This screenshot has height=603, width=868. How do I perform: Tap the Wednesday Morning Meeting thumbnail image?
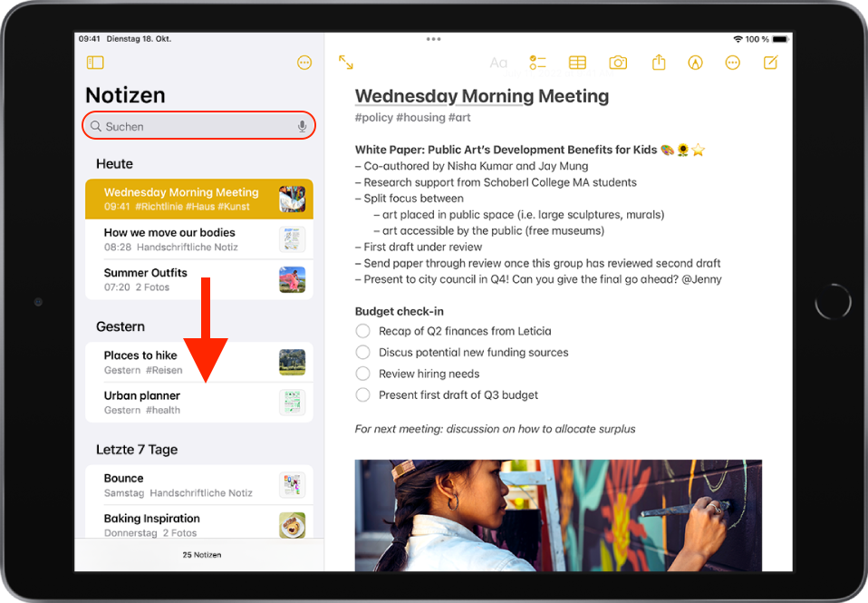point(293,199)
